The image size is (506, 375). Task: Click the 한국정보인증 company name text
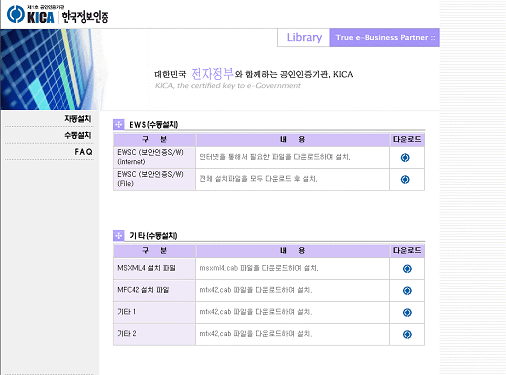pos(85,17)
